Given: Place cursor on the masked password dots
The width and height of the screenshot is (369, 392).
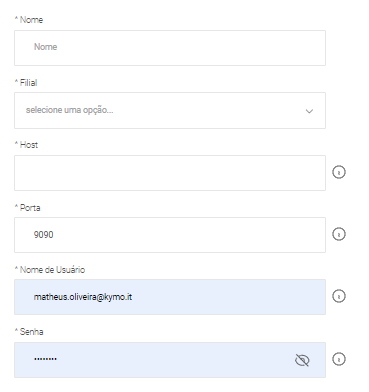Looking at the screenshot, I should 45,359.
